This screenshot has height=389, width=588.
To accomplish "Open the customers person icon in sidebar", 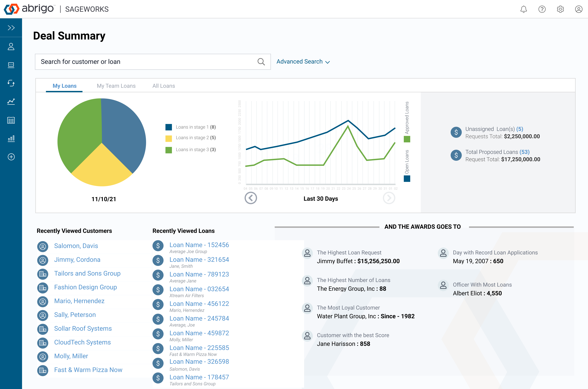I will (x=11, y=46).
